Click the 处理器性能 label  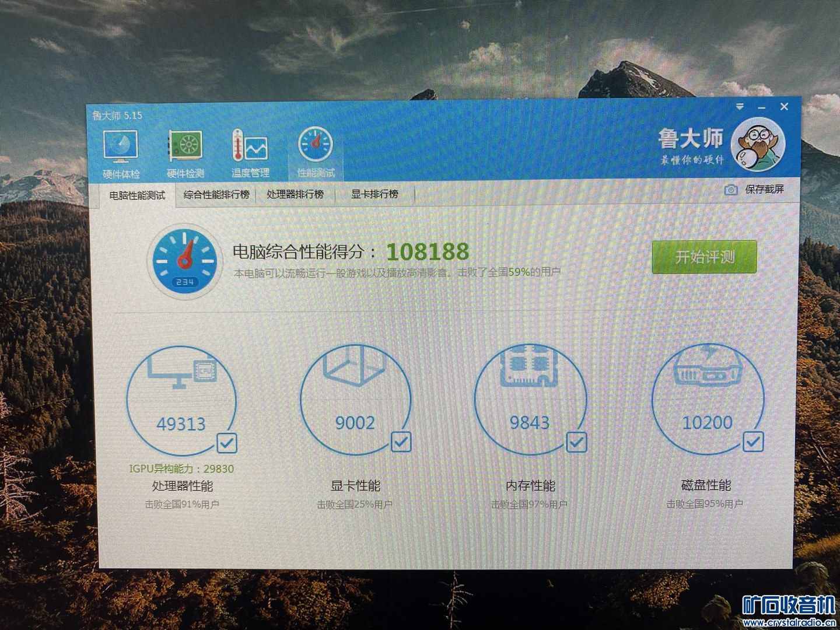182,485
